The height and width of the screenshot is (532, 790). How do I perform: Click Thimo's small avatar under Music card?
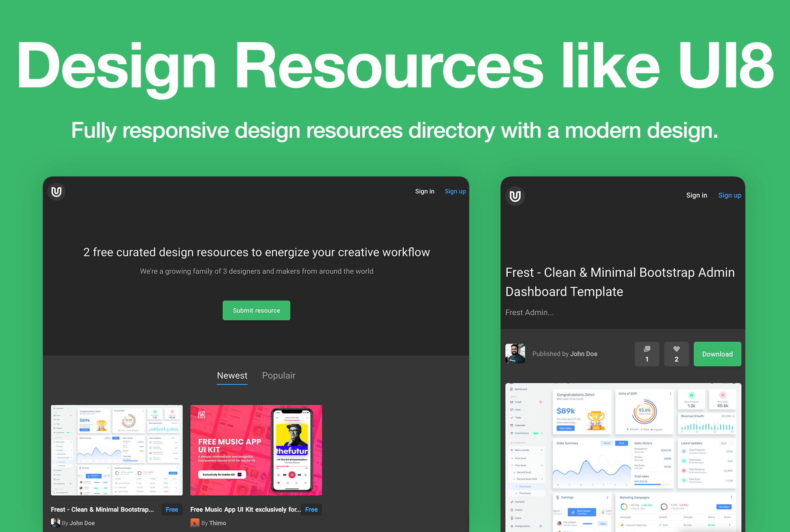pyautogui.click(x=195, y=523)
